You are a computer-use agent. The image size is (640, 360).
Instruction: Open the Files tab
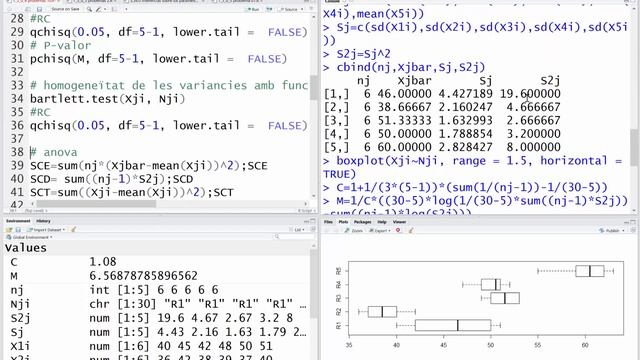(x=329, y=222)
